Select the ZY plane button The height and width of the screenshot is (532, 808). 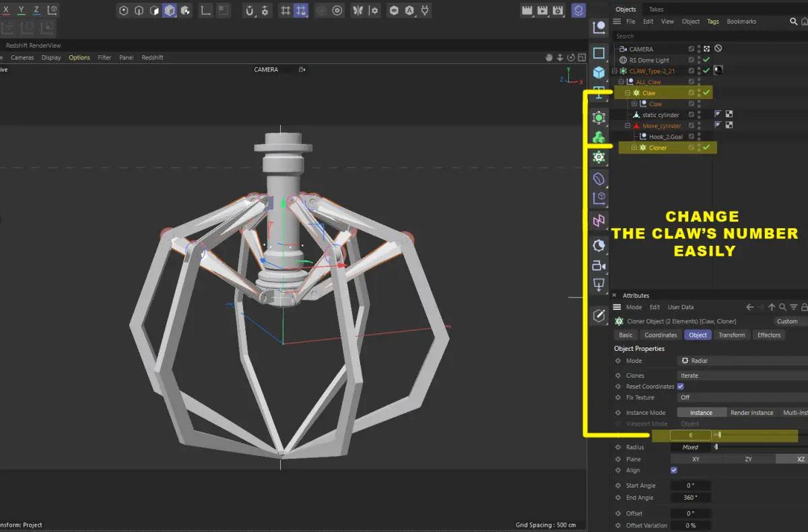(748, 459)
